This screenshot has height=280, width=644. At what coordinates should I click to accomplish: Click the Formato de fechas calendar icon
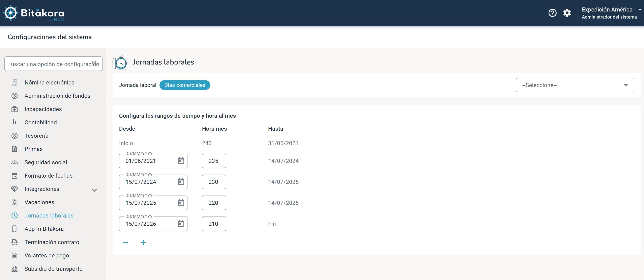coord(14,176)
